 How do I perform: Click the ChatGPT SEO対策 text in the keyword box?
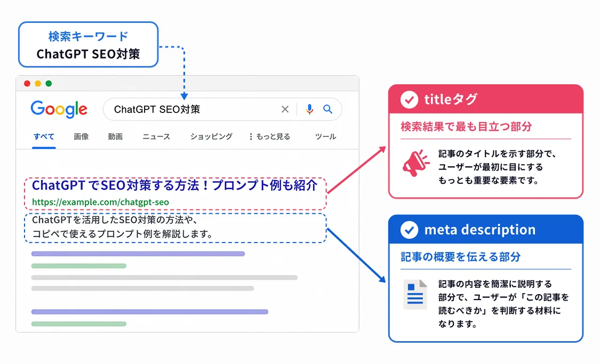pyautogui.click(x=89, y=54)
